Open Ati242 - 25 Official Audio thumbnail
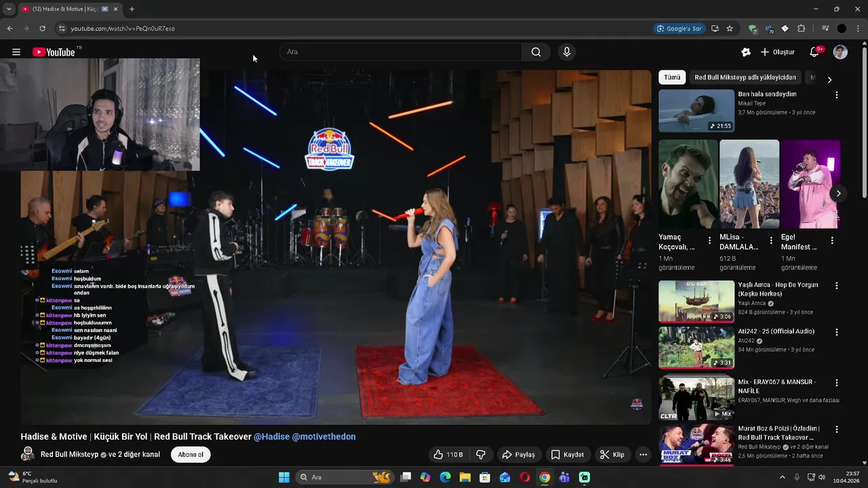The image size is (868, 488). 696,348
